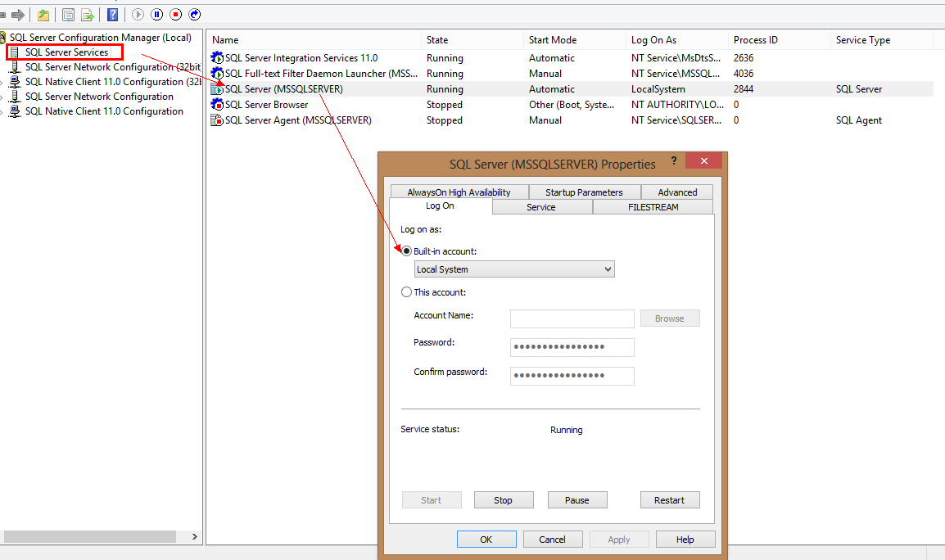Select SQL Server Configuration Manager (Local) root node
Viewport: 945px width, 560px height.
[x=100, y=38]
